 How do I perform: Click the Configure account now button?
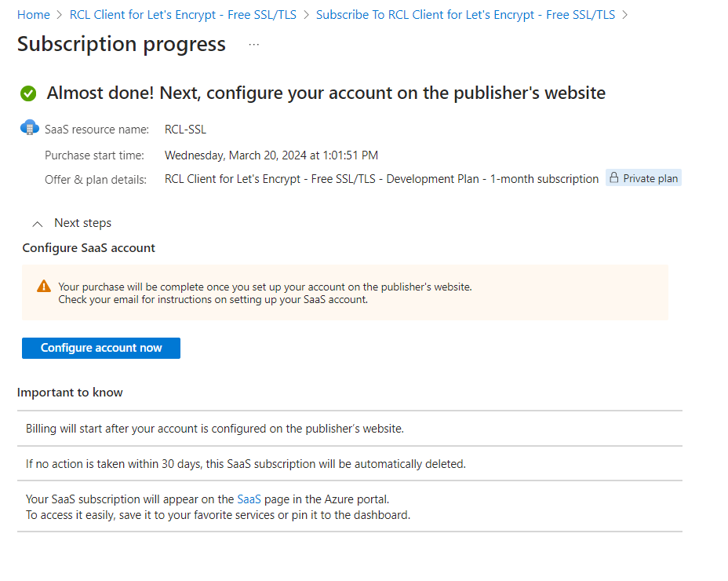click(x=101, y=348)
